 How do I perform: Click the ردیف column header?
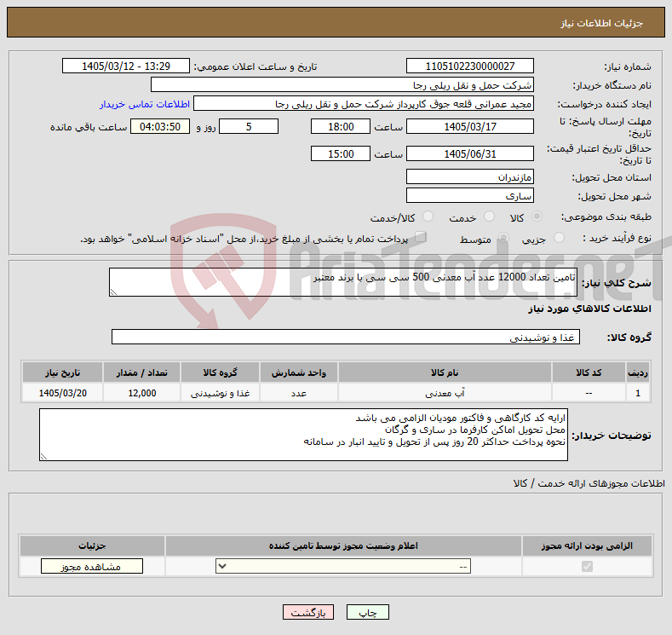(638, 372)
